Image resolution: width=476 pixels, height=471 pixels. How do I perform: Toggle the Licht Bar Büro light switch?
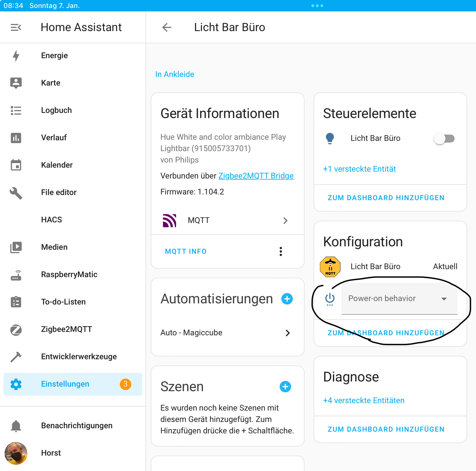point(444,139)
